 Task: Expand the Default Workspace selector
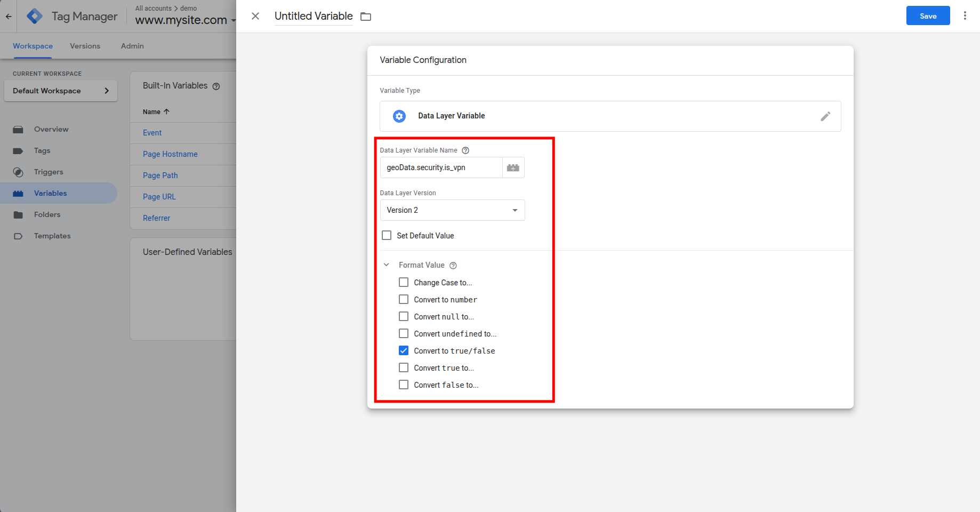[x=61, y=91]
